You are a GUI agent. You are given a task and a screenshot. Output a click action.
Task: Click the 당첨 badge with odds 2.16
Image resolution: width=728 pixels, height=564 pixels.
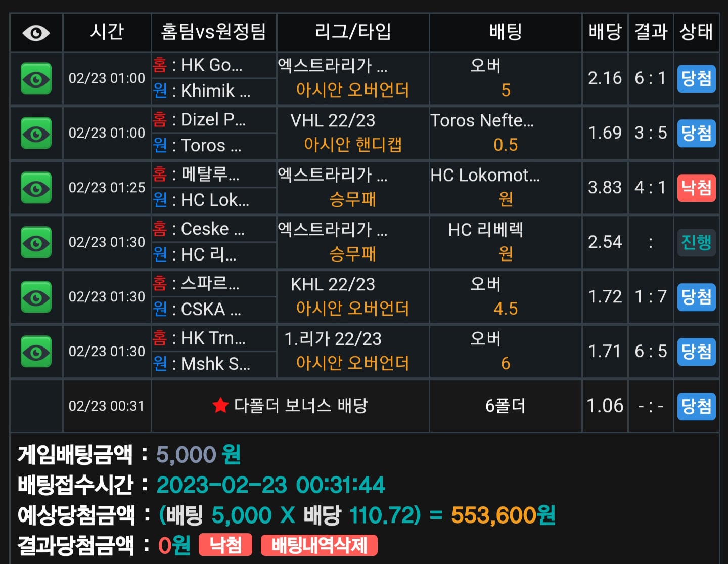696,78
